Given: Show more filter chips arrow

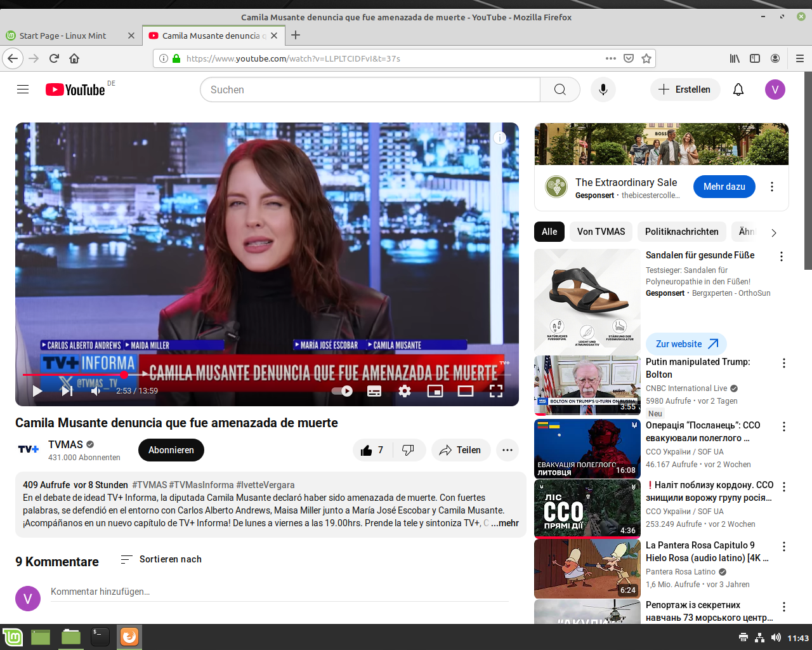Looking at the screenshot, I should coord(774,233).
